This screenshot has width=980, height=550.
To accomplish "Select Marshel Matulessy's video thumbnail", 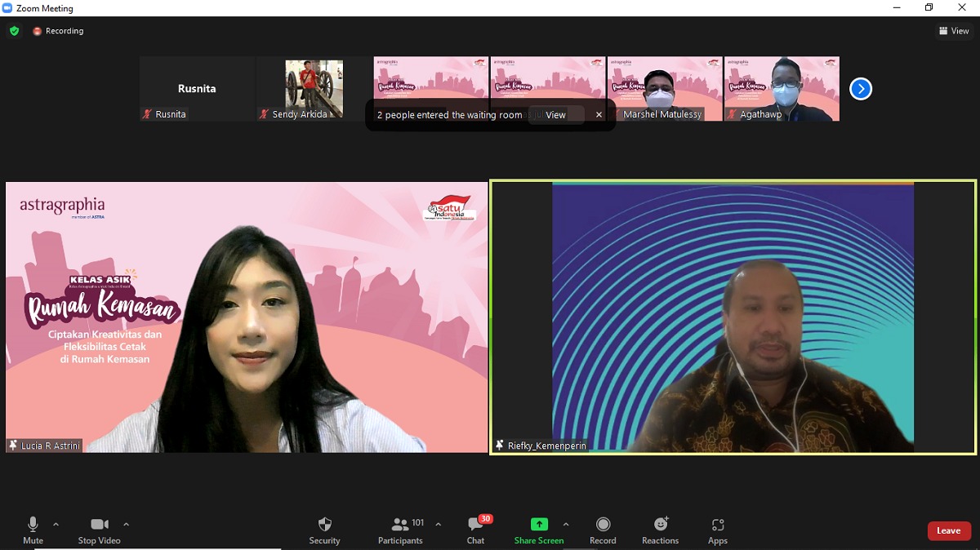I will click(665, 89).
